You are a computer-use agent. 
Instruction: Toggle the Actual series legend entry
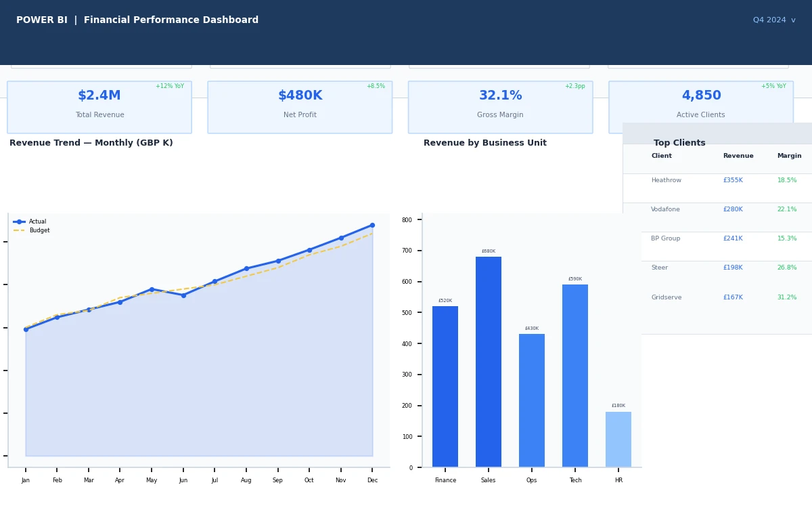click(x=30, y=221)
